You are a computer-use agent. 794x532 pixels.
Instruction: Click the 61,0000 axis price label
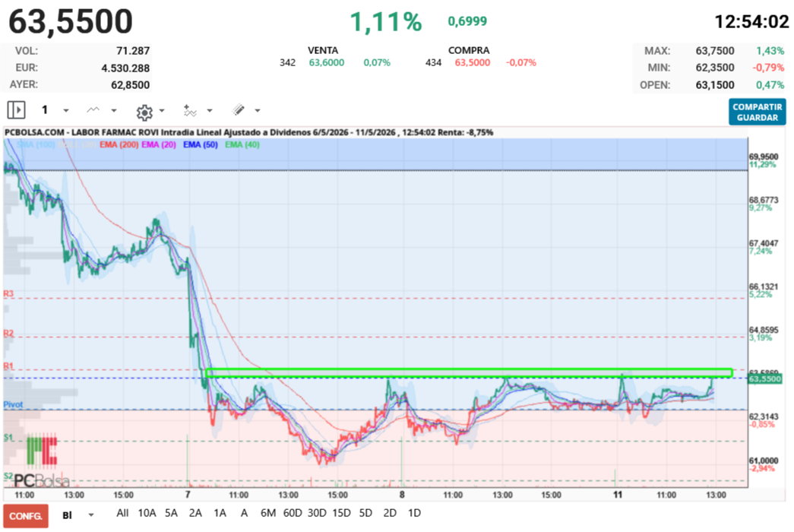764,461
